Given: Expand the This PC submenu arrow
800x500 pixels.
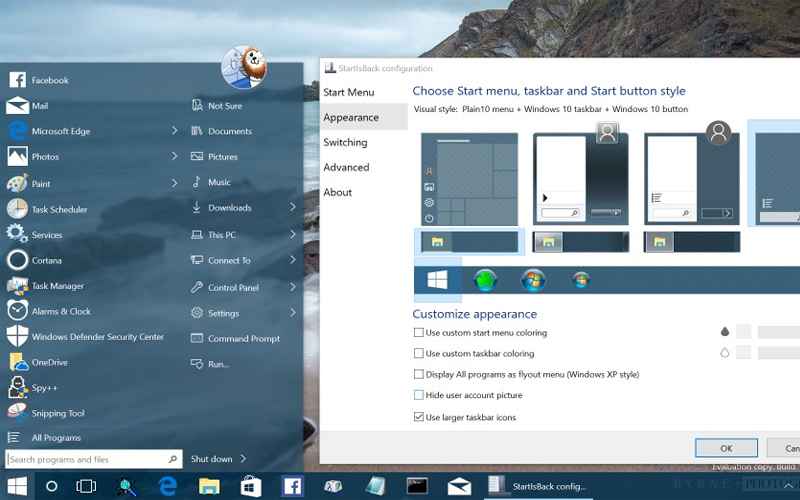Looking at the screenshot, I should [292, 234].
